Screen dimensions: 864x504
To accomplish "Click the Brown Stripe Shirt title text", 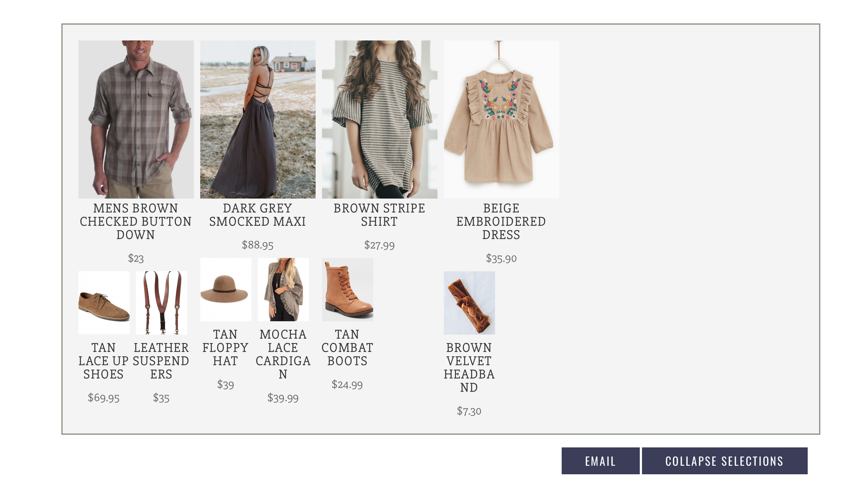I will click(379, 215).
